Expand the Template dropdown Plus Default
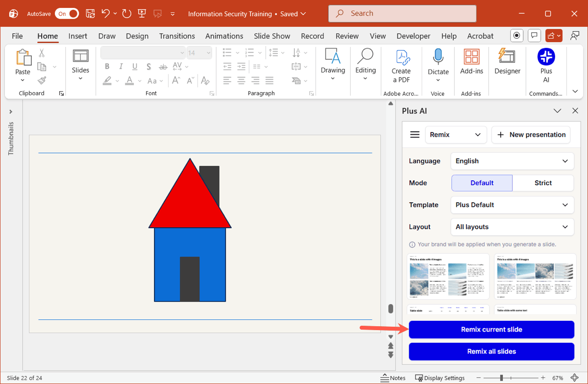 (512, 205)
